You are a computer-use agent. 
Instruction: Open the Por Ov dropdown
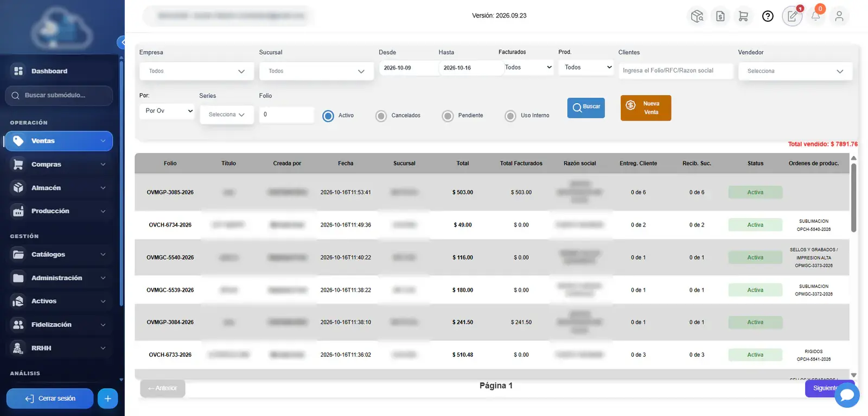point(167,111)
